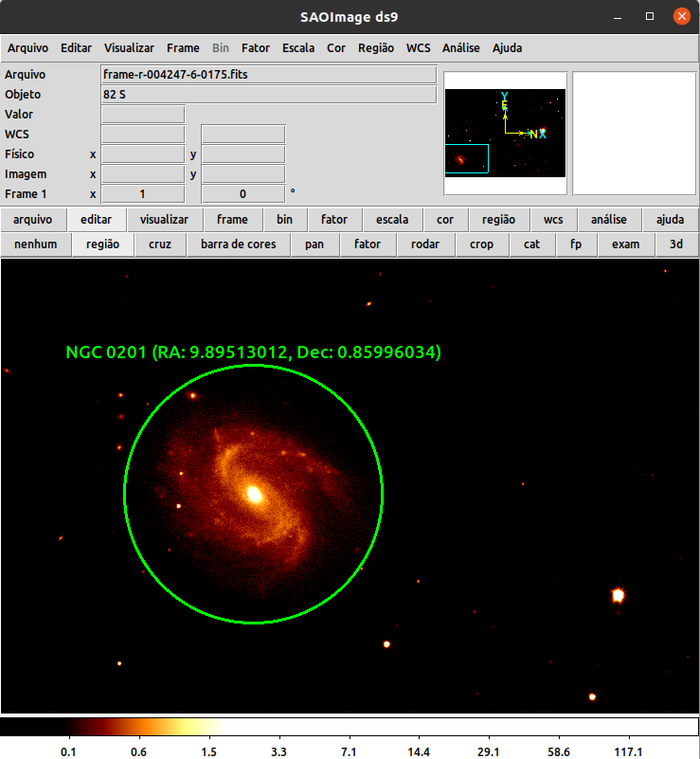Enable 'pan' edit mode
The width and height of the screenshot is (700, 759).
coord(314,244)
